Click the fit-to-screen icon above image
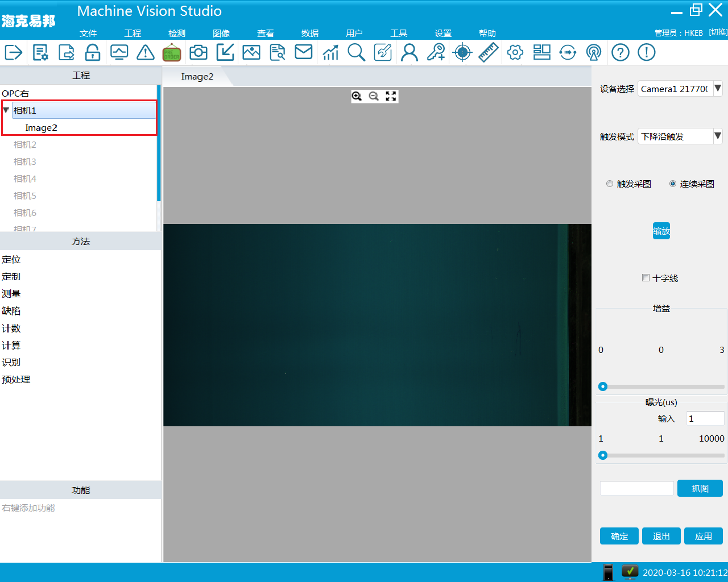Image resolution: width=728 pixels, height=582 pixels. 391,96
